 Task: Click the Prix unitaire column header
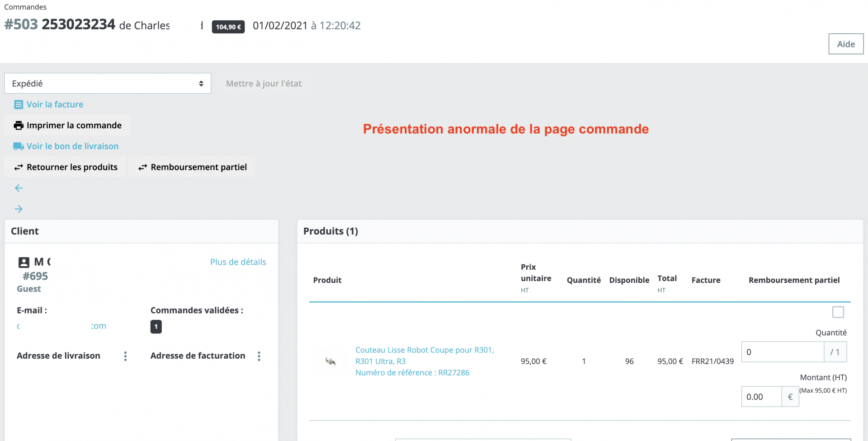click(536, 272)
